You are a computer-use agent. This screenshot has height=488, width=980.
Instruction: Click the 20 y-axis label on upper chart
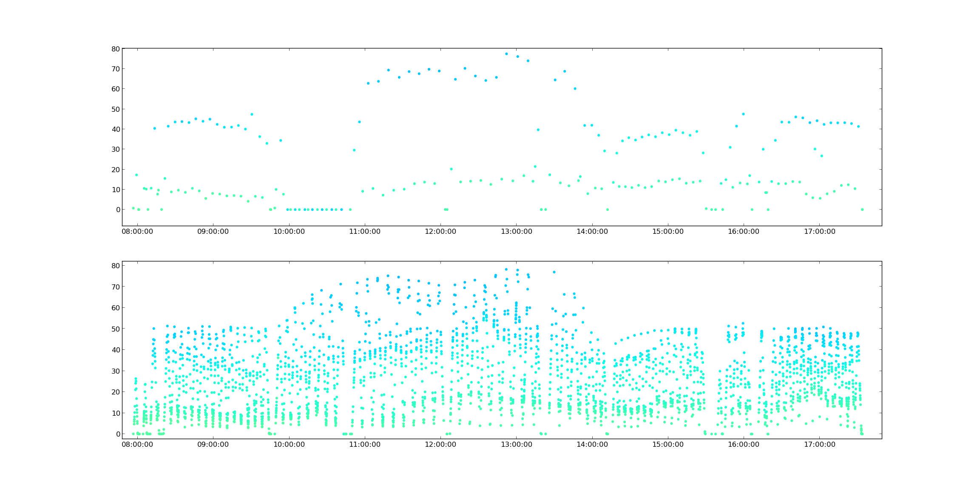(x=116, y=170)
